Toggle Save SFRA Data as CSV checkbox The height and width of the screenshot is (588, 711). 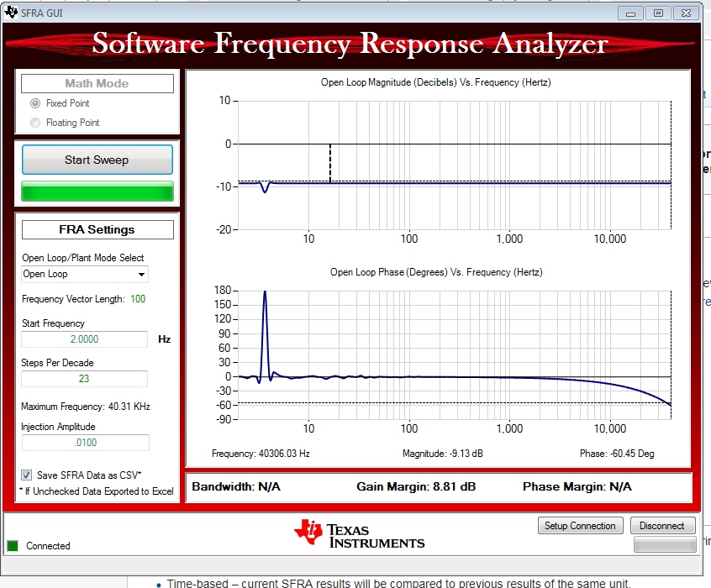(x=27, y=475)
